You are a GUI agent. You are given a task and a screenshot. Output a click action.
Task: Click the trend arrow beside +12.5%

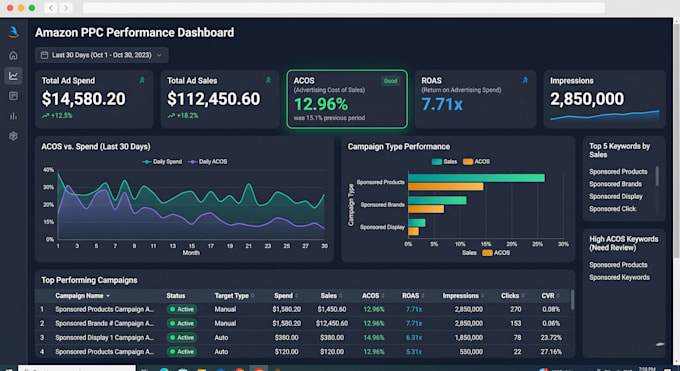pos(45,116)
